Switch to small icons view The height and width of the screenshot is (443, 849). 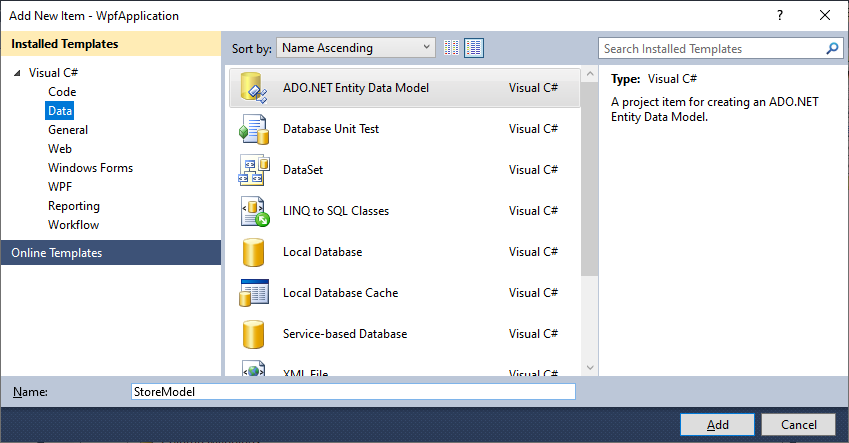(x=451, y=48)
